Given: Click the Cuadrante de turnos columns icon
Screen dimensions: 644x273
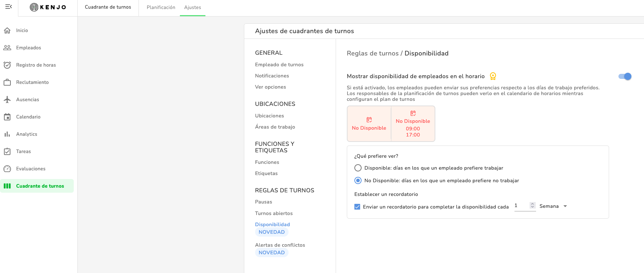Looking at the screenshot, I should [x=7, y=186].
